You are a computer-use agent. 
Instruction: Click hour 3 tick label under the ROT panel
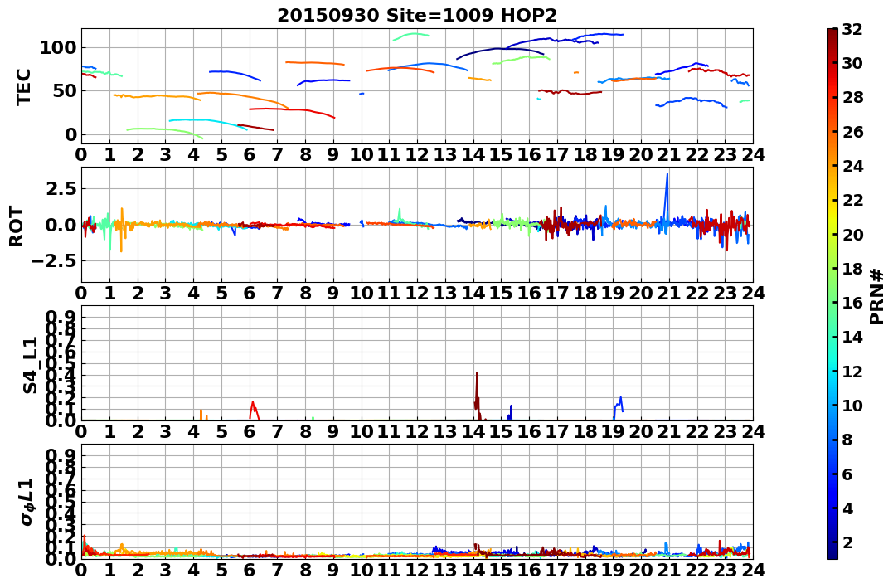point(165,293)
